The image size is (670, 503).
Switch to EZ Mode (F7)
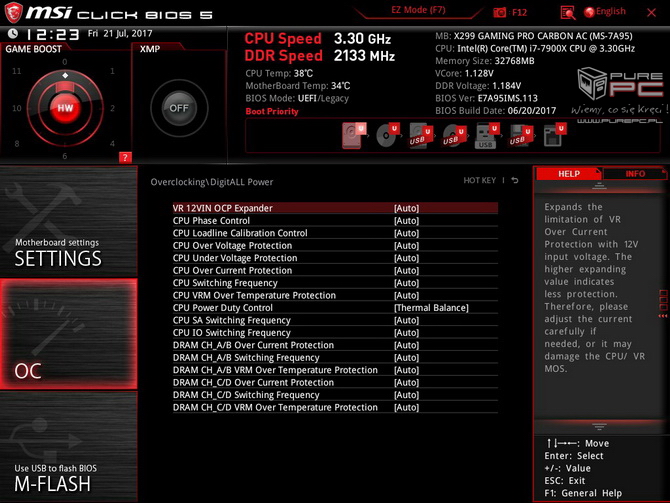click(x=418, y=10)
